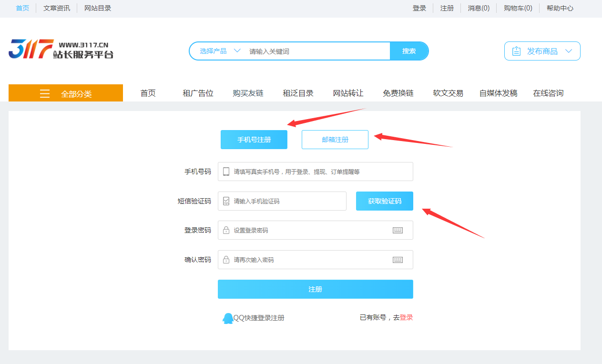Image resolution: width=602 pixels, height=364 pixels.
Task: Click the hamburger icon beside 全部分类
Action: pos(45,94)
